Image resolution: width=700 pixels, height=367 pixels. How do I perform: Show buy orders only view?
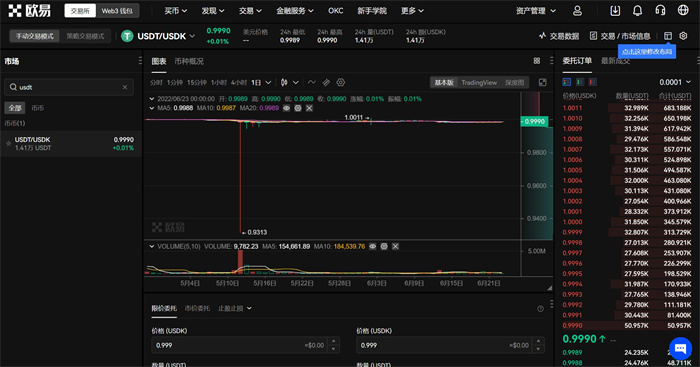pyautogui.click(x=579, y=82)
